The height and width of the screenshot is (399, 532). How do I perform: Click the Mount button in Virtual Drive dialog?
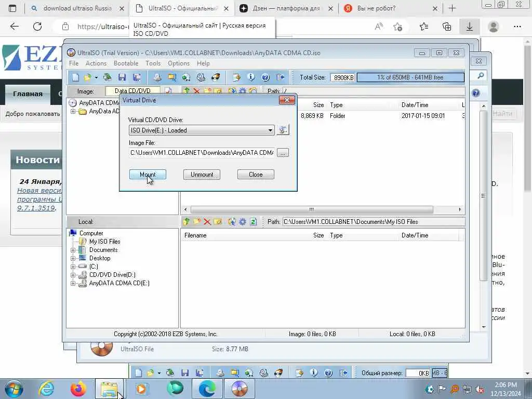click(x=148, y=175)
